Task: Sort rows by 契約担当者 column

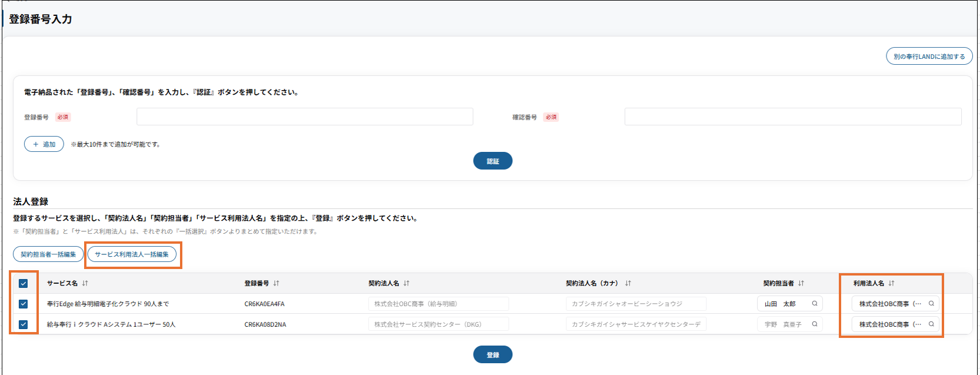Action: point(801,283)
